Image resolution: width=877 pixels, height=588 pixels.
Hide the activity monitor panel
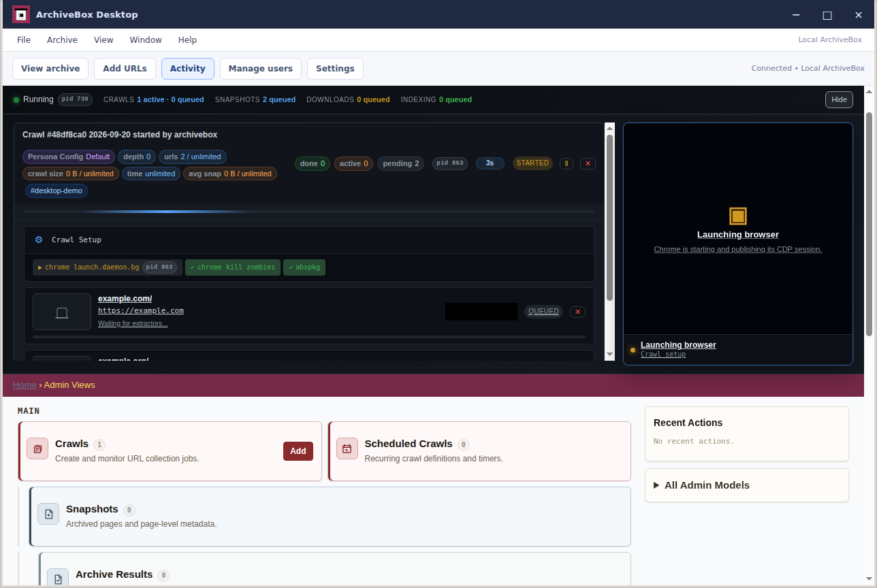pos(839,99)
